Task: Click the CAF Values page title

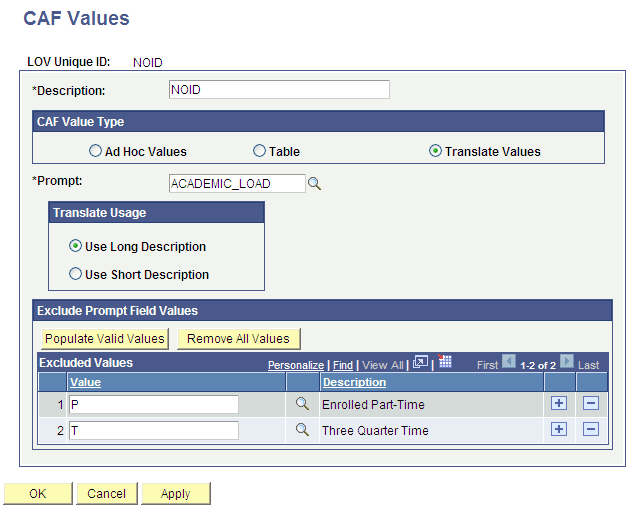Action: click(76, 18)
